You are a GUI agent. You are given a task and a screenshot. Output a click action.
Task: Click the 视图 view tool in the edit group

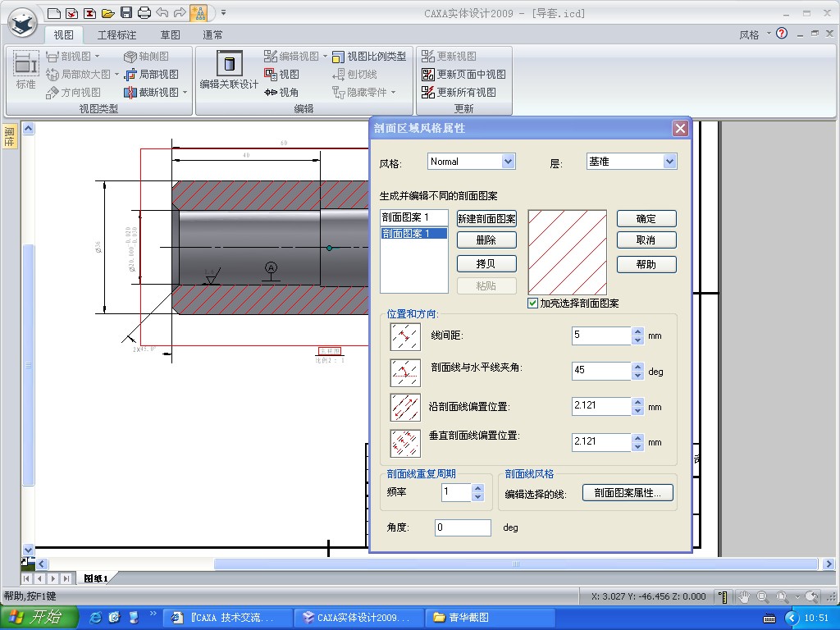pyautogui.click(x=282, y=75)
